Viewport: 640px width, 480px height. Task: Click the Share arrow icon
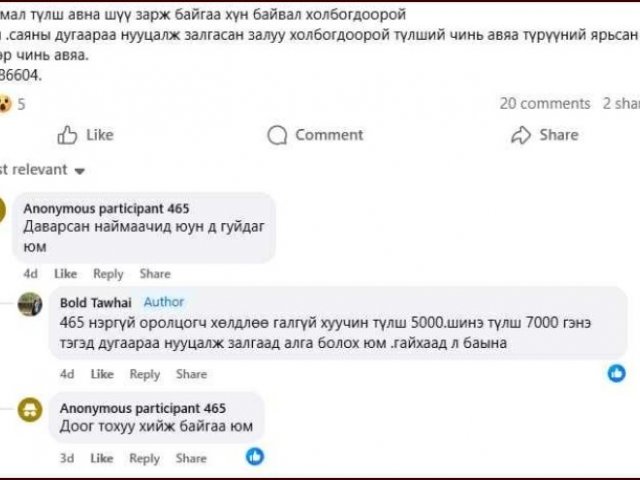(520, 135)
